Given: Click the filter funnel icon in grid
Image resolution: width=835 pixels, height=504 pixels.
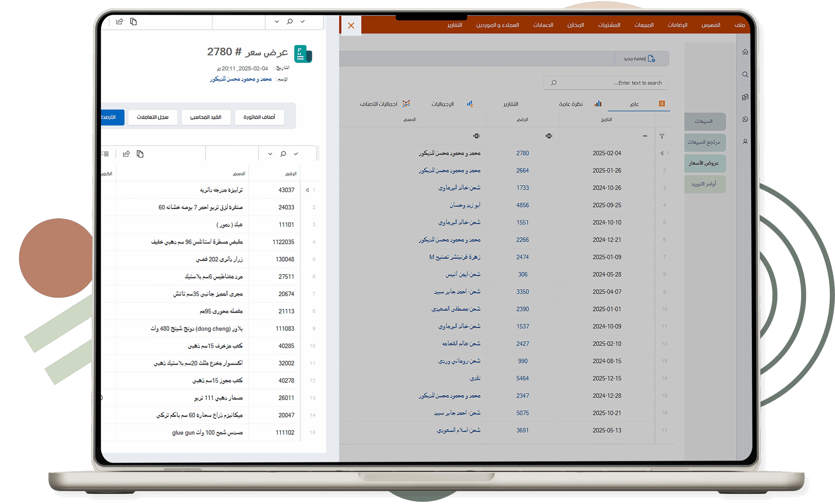Looking at the screenshot, I should click(x=661, y=136).
